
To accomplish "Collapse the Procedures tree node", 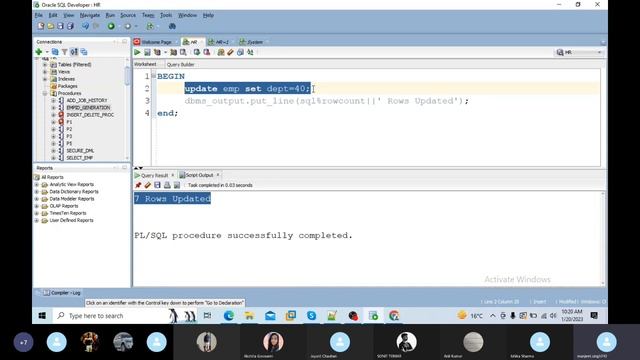I will [45, 93].
